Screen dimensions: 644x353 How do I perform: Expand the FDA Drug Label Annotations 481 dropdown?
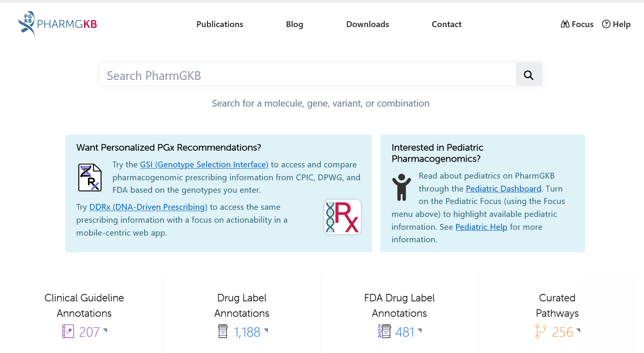point(420,331)
